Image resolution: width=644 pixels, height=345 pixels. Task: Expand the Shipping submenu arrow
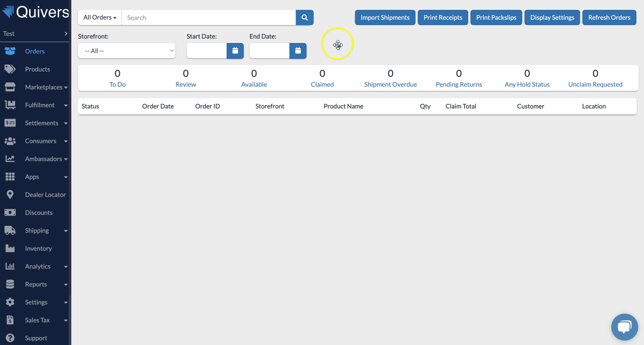(x=66, y=231)
